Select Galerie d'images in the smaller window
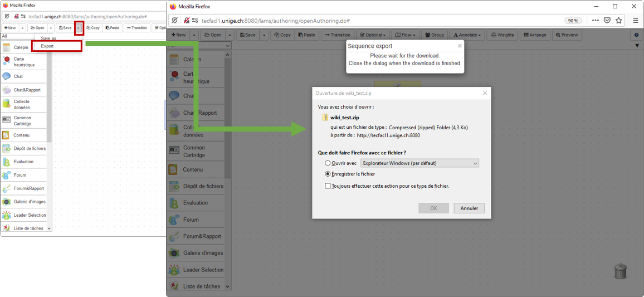This screenshot has width=644, height=297. tap(23, 201)
